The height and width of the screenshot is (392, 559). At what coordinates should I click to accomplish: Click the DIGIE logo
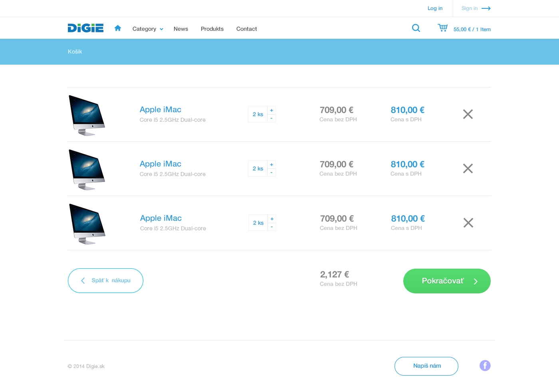85,28
